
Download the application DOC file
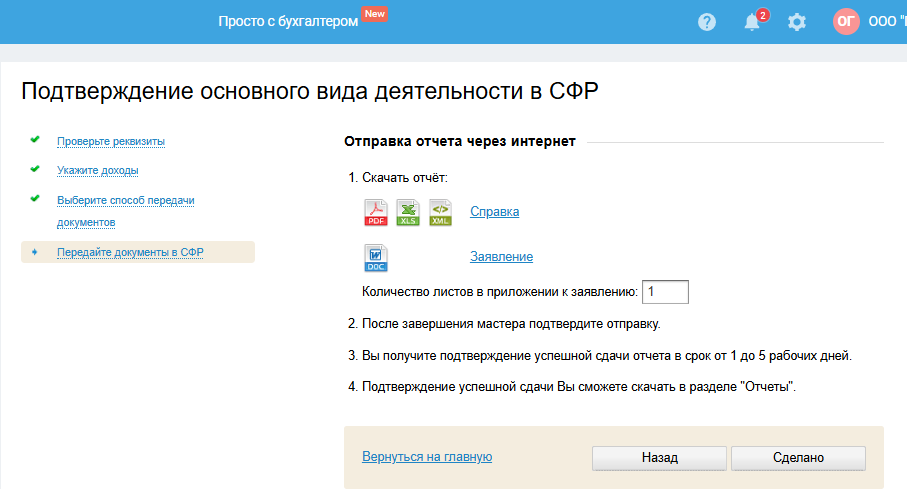point(376,258)
